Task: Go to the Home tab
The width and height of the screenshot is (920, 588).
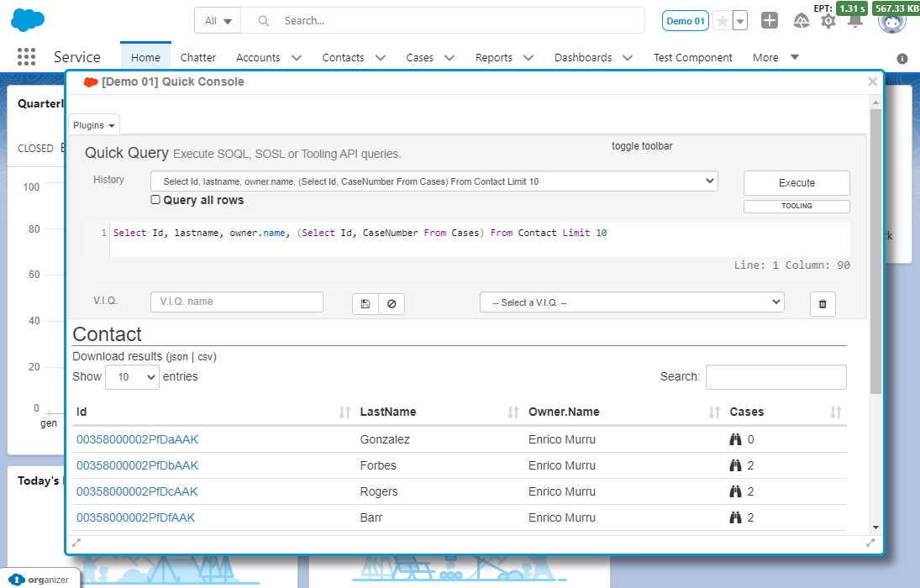Action: pyautogui.click(x=145, y=57)
